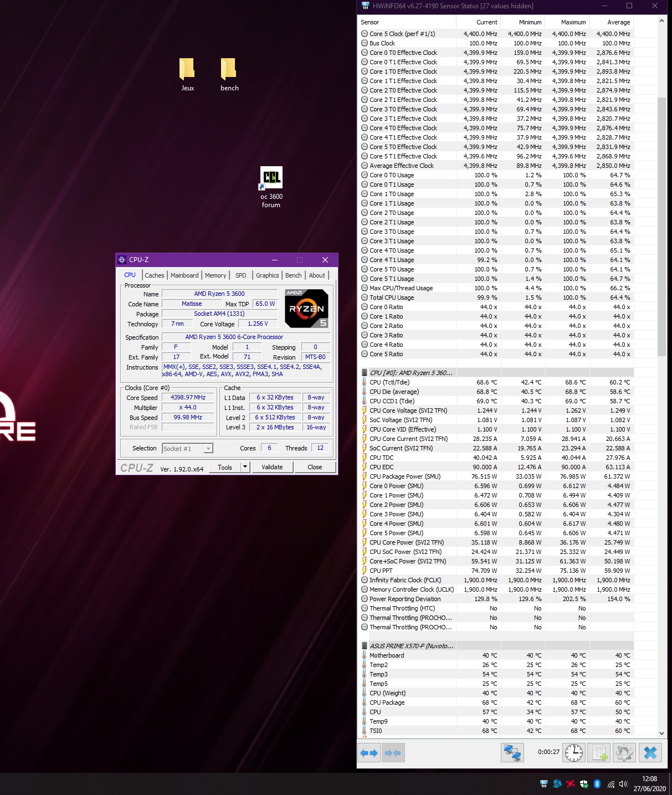Select the Memory Controller Clock (UCLK) row

pyautogui.click(x=496, y=589)
